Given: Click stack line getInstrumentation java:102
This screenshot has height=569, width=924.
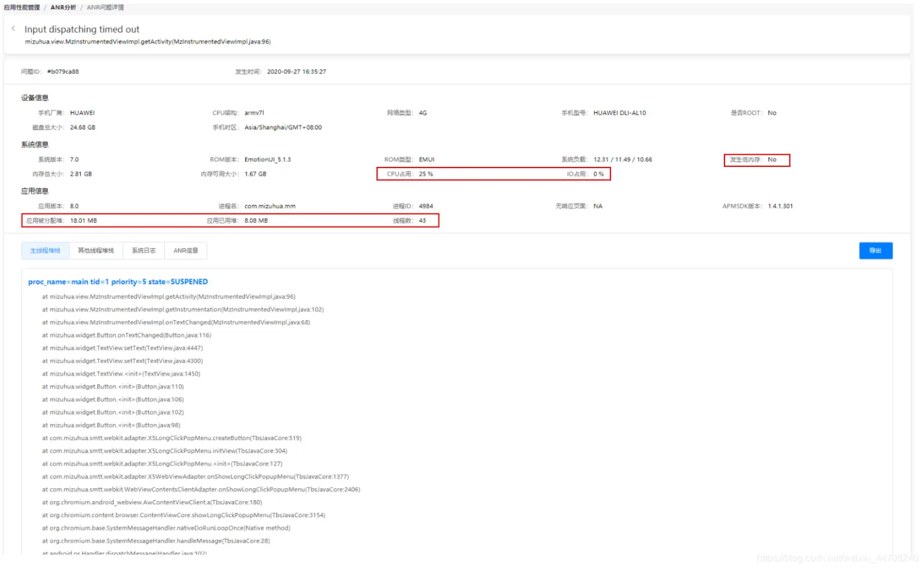Looking at the screenshot, I should click(x=183, y=310).
